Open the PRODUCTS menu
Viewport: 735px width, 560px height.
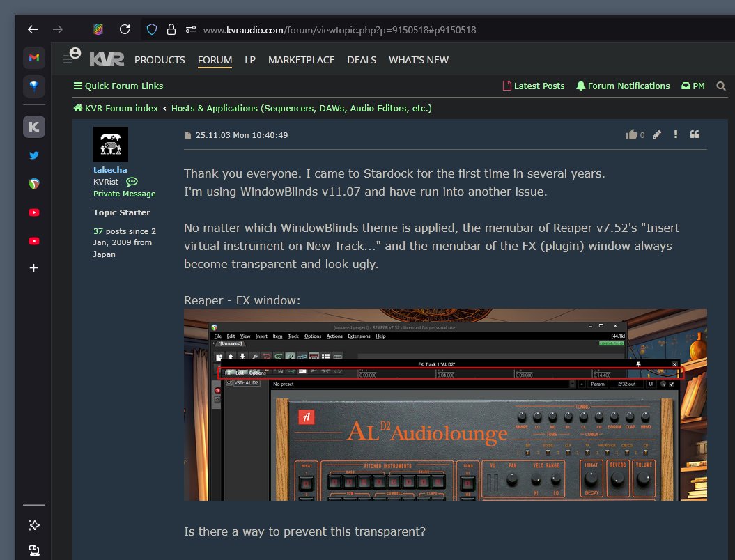click(x=160, y=60)
